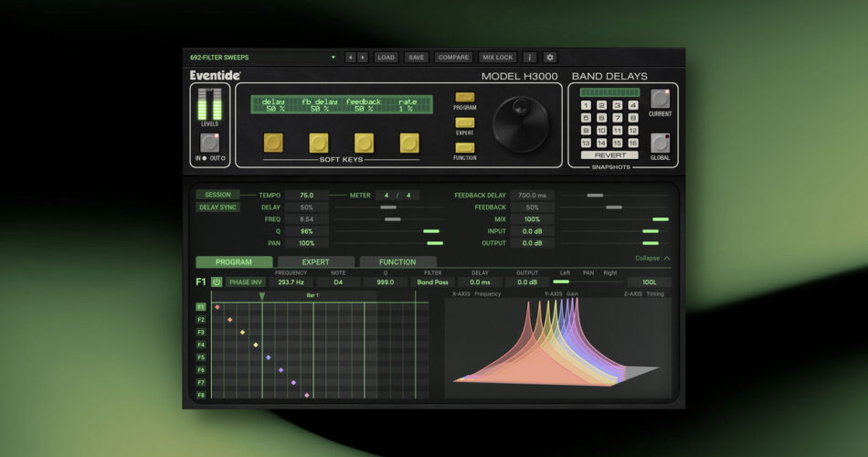
Task: Toggle the IN/OUT bypass button
Action: coord(210,143)
